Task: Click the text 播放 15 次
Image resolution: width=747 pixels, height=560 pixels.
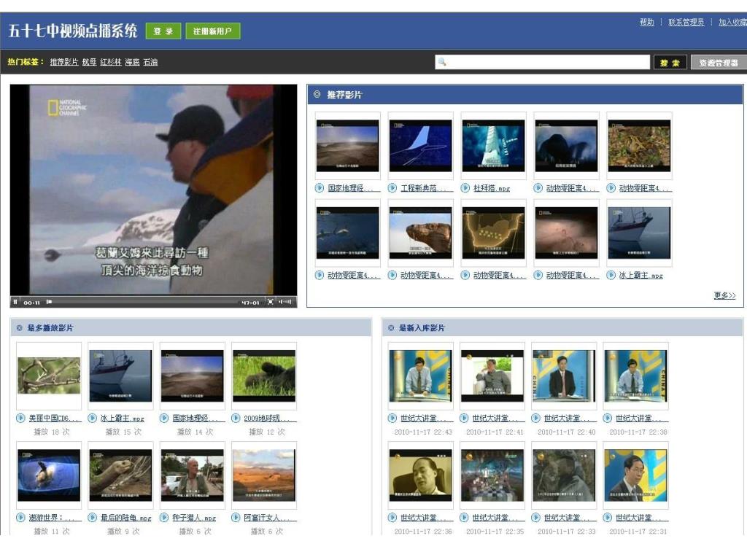Action: pos(123,432)
